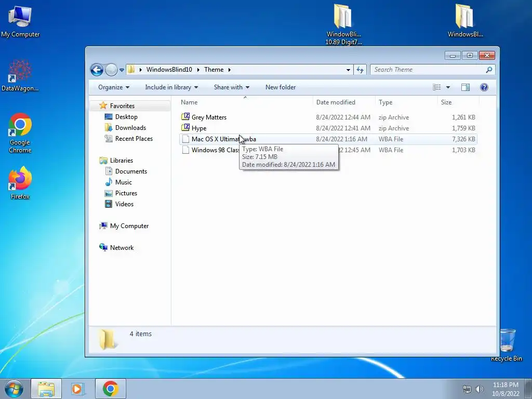This screenshot has width=532, height=399.
Task: Open the recent pages dropdown arrow
Action: point(122,70)
